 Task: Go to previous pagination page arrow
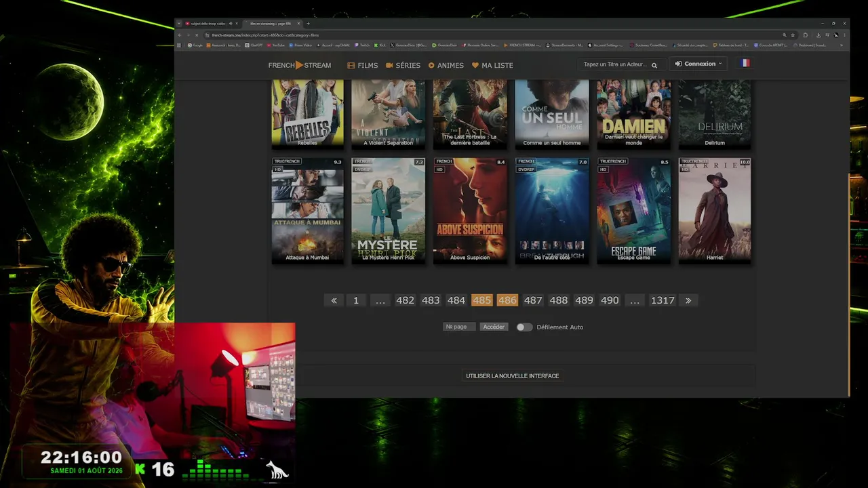pos(334,300)
